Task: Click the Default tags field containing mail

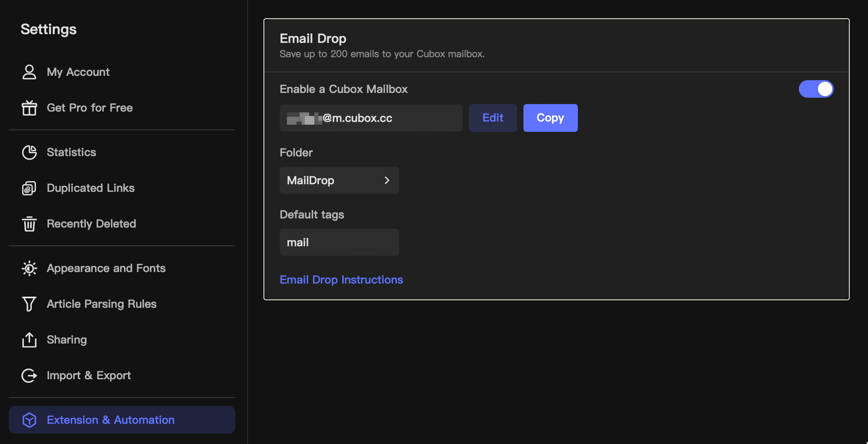Action: click(x=339, y=242)
